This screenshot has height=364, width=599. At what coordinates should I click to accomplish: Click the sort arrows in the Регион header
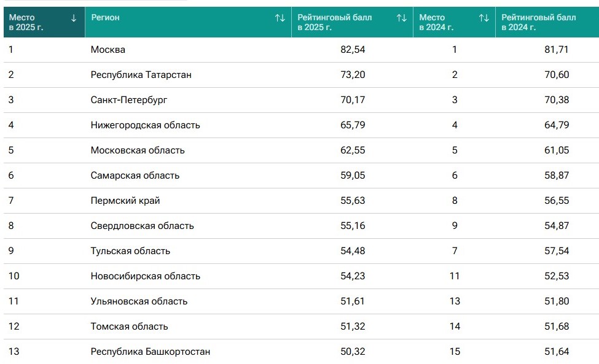(280, 18)
